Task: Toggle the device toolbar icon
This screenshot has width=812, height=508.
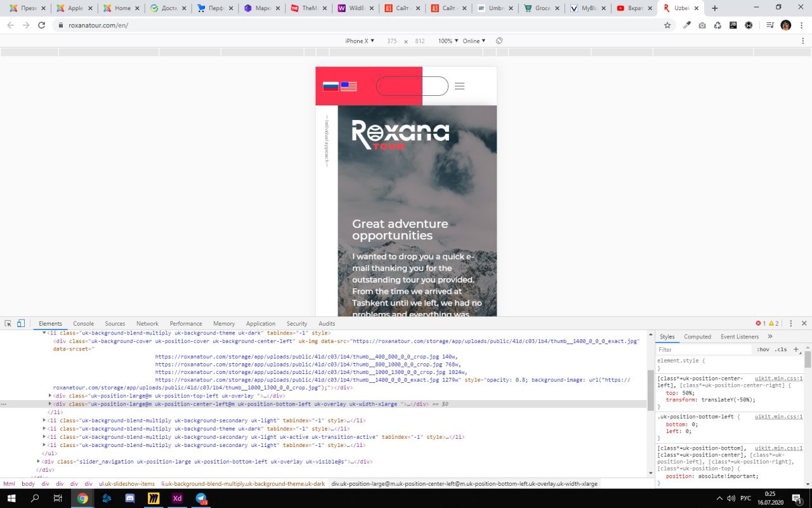Action: coord(20,323)
